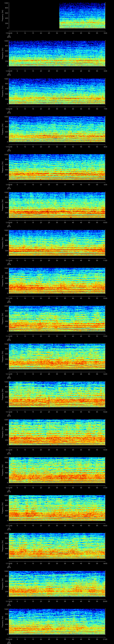Click the 13:00 end-time axis label
This screenshot has height=644, width=114.
point(105,336)
